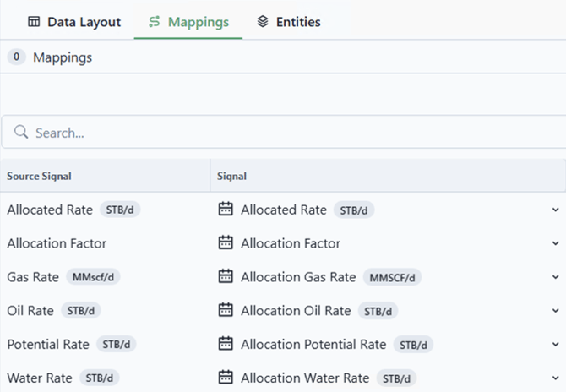Open the Entities tab
The height and width of the screenshot is (392, 566).
[x=289, y=22]
